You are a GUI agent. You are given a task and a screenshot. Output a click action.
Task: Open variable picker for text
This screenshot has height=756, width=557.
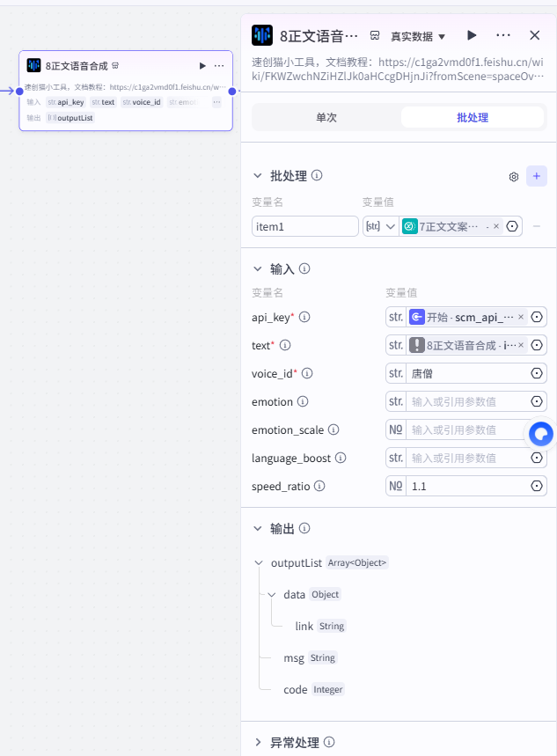[x=537, y=345]
